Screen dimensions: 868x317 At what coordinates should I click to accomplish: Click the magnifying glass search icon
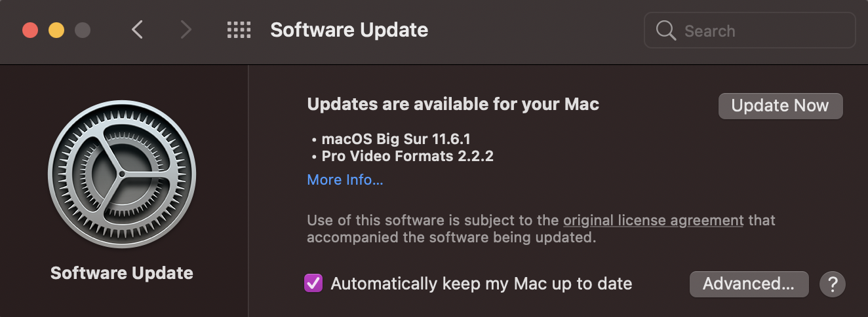point(665,31)
